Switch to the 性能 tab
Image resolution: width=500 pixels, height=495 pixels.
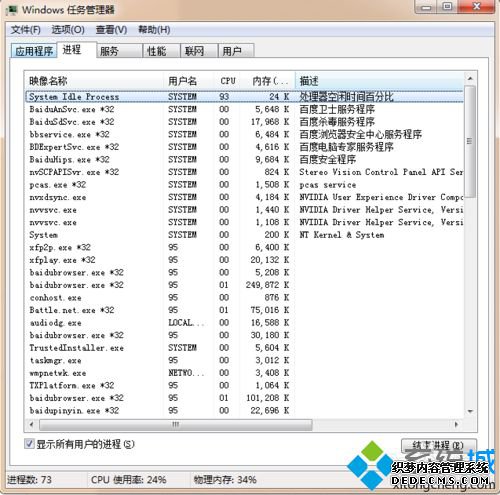pos(161,51)
